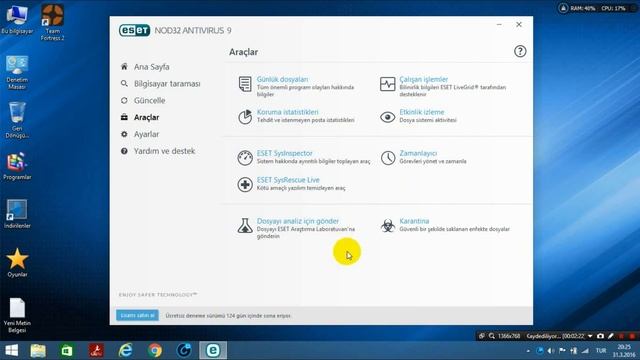
Task: Launch Google Chrome from taskbar
Action: 155,351
